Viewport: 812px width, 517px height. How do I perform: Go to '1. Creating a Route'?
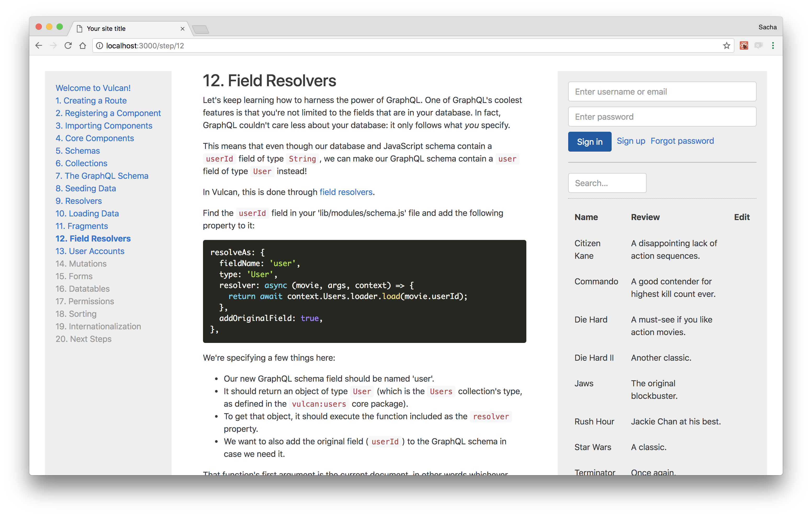coord(91,100)
